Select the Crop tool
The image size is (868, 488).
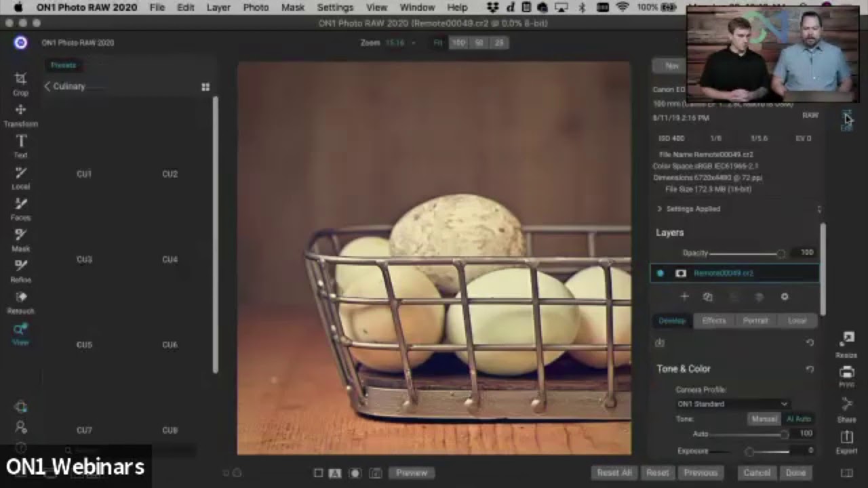pos(20,84)
